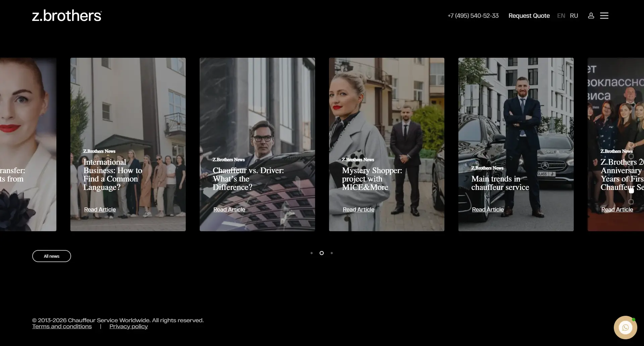Read Article for Mystery Shopper project

click(x=359, y=209)
